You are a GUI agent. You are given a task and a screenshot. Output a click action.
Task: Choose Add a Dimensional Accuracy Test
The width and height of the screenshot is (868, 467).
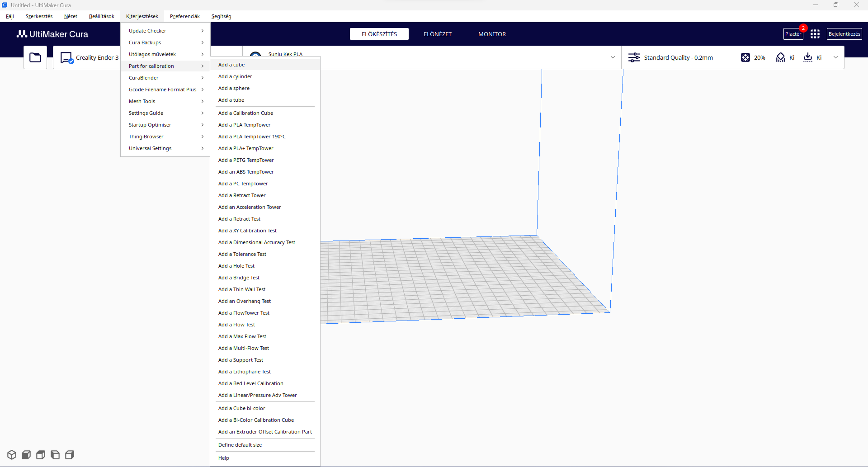tap(265, 242)
